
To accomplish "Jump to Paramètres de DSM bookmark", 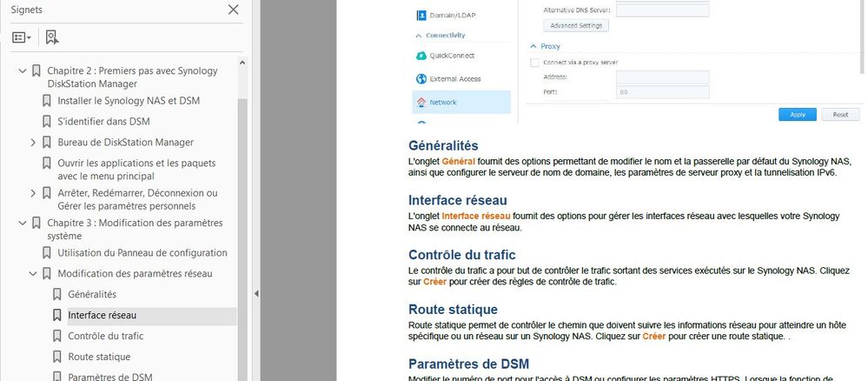I will point(109,378).
